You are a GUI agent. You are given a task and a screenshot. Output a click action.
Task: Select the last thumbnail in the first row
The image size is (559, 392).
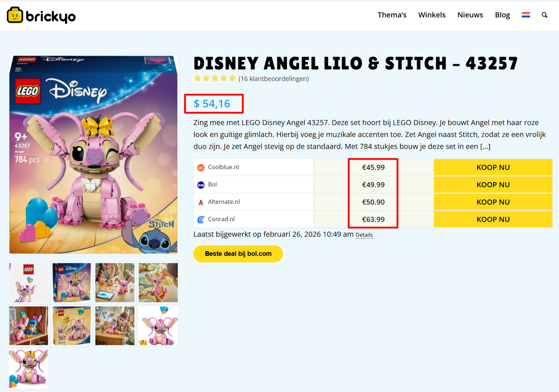[158, 283]
